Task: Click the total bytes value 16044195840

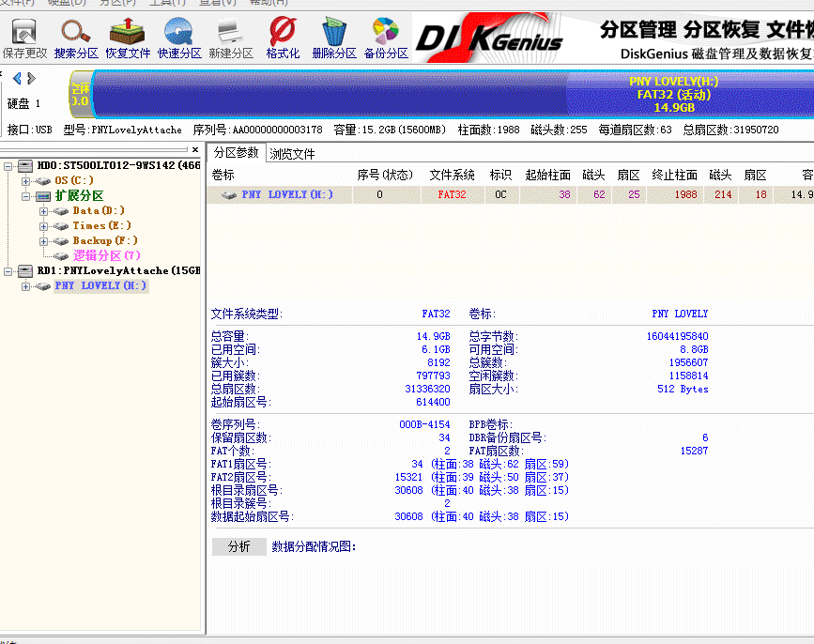Action: tap(677, 336)
